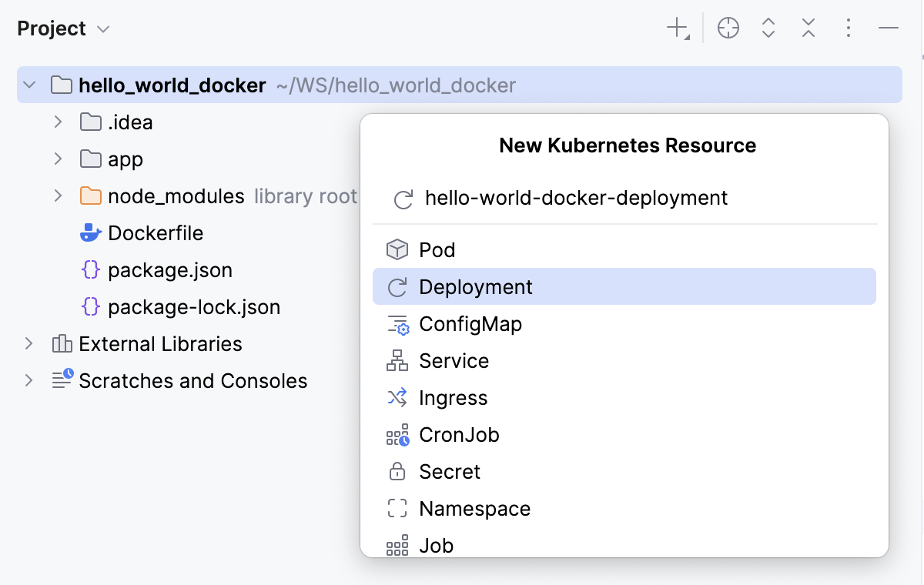Choose CronJob resource type

(x=624, y=434)
